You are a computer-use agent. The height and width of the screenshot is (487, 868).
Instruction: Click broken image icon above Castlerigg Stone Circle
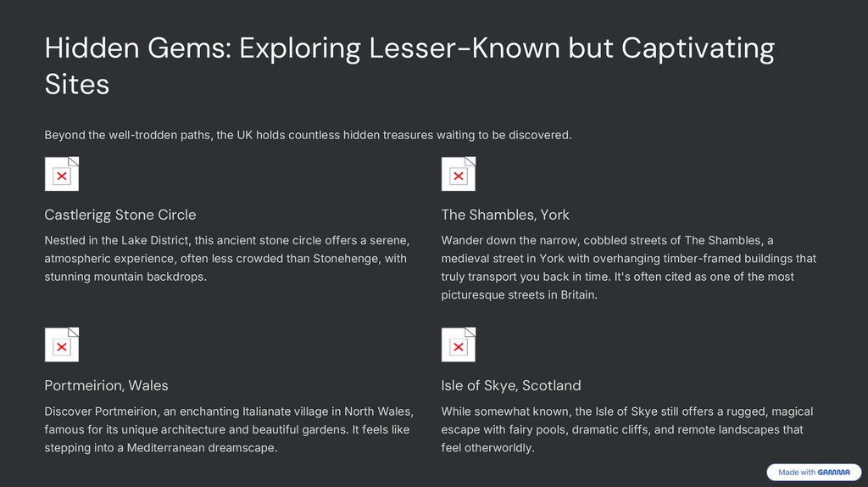[x=61, y=174]
